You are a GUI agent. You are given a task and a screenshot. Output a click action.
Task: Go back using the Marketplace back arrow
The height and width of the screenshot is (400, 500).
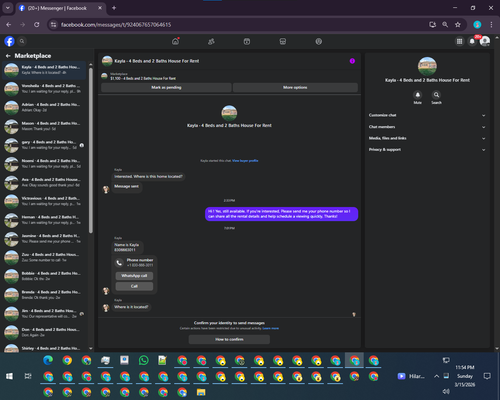(8, 56)
